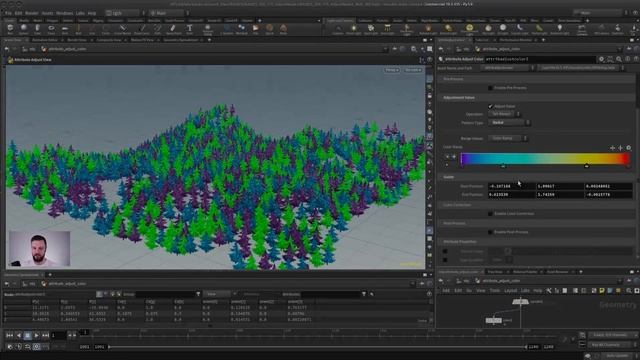Select the Camera shelf tool
640x360 pixels.
pos(338,29)
